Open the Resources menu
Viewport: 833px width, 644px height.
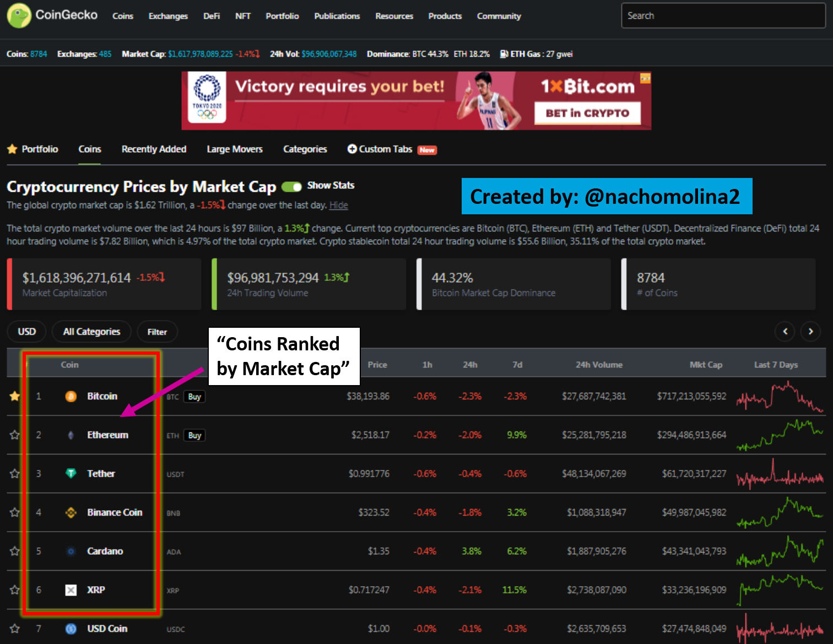pyautogui.click(x=394, y=16)
